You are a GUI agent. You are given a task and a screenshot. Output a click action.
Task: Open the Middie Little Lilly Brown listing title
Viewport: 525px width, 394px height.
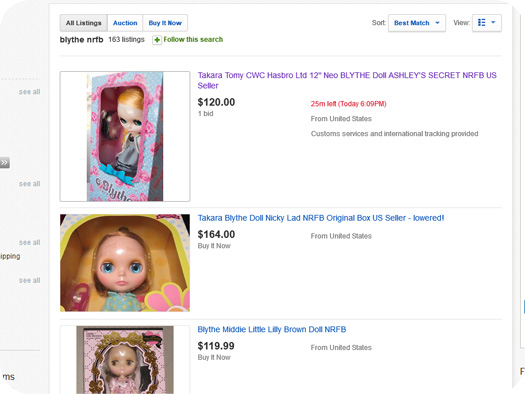click(272, 330)
